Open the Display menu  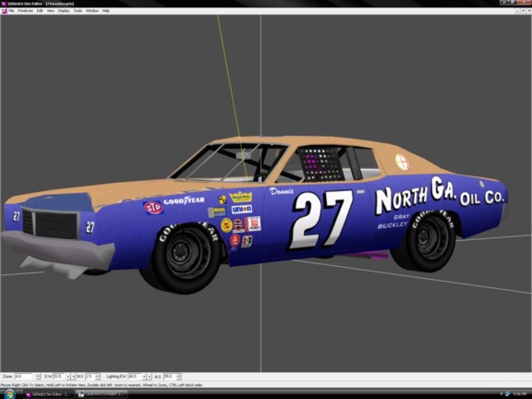64,11
